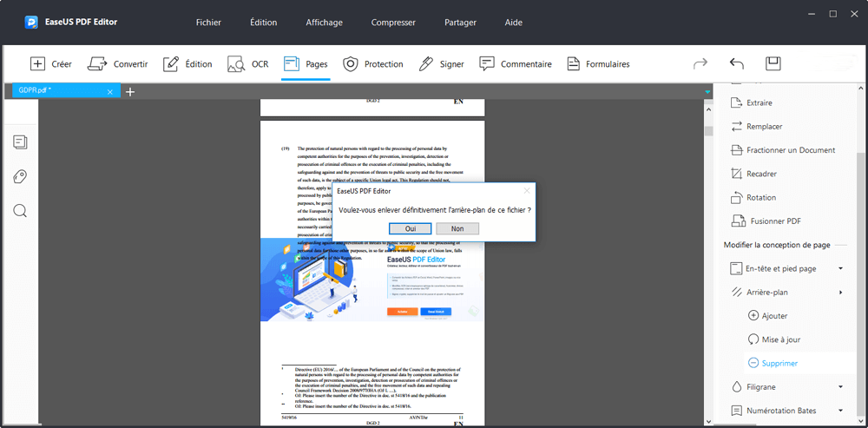Click Supprimer under Arrière-plan
This screenshot has width=868, height=428.
point(773,363)
